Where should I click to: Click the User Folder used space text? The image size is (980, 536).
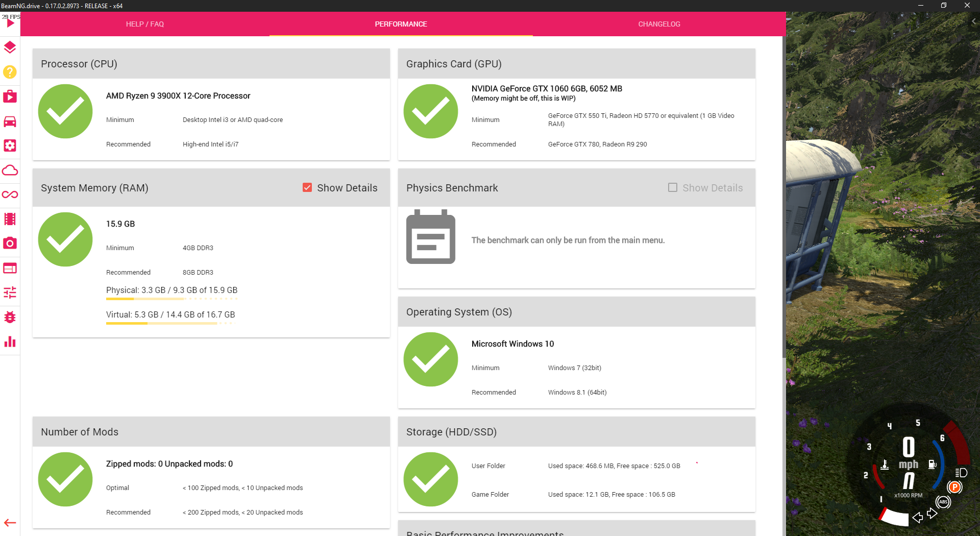[614, 466]
